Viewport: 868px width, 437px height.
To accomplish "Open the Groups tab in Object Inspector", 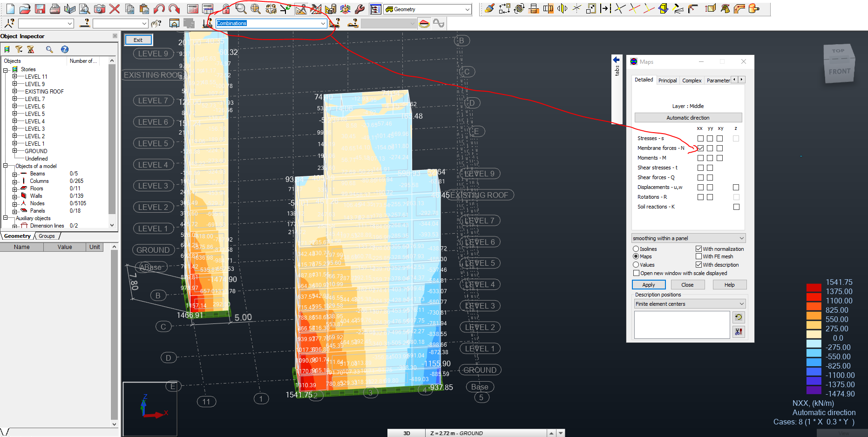I will click(x=46, y=236).
